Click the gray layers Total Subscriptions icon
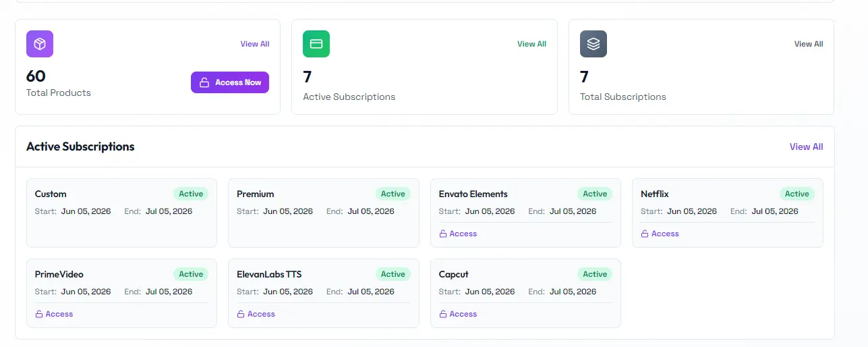Viewport: 868px width, 347px height. click(594, 44)
